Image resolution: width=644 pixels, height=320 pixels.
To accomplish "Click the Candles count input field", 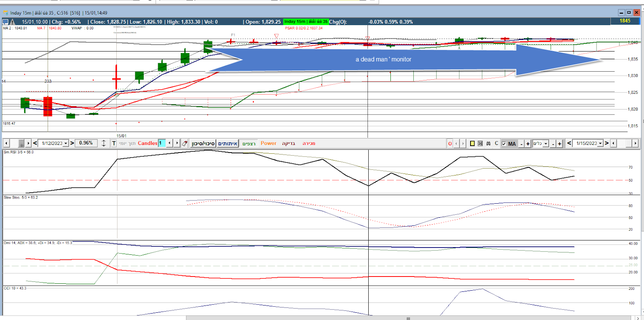I will point(162,143).
